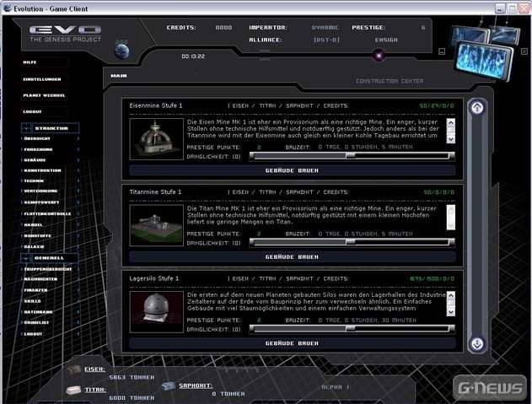The height and width of the screenshot is (404, 532).
Task: Click the Titanmine building thumbnail
Action: point(157,225)
